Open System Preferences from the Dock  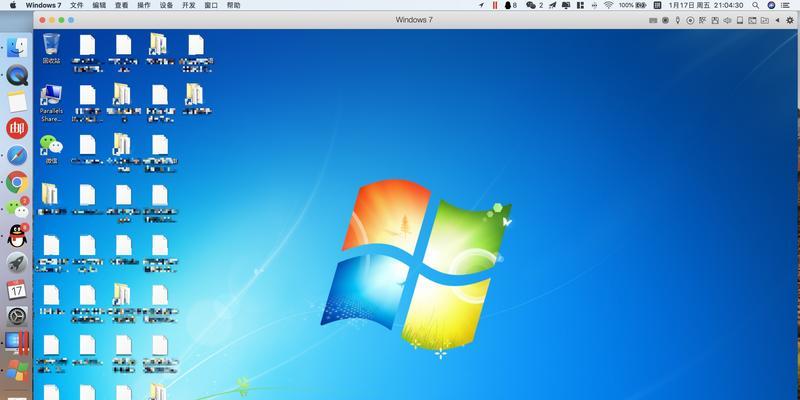click(17, 316)
